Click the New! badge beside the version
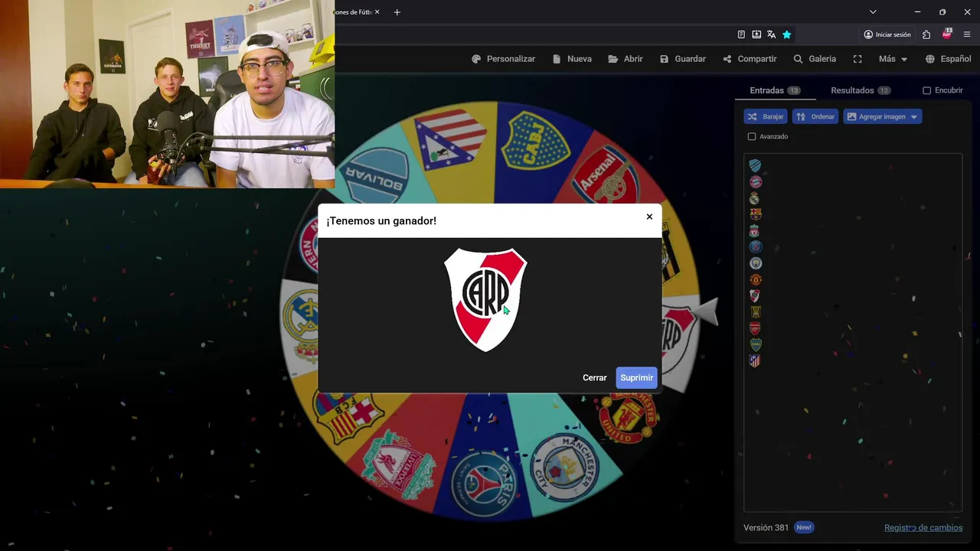 click(x=803, y=527)
